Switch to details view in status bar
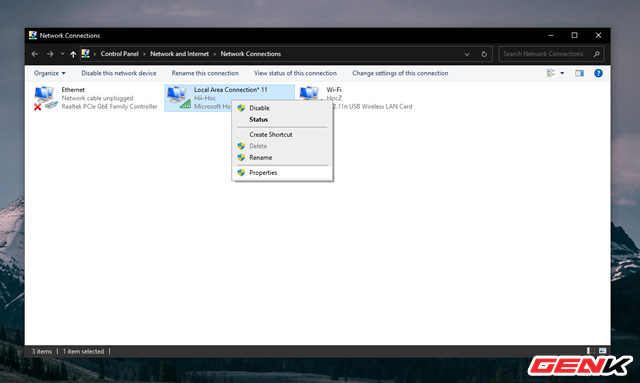Image resolution: width=640 pixels, height=383 pixels. point(591,351)
